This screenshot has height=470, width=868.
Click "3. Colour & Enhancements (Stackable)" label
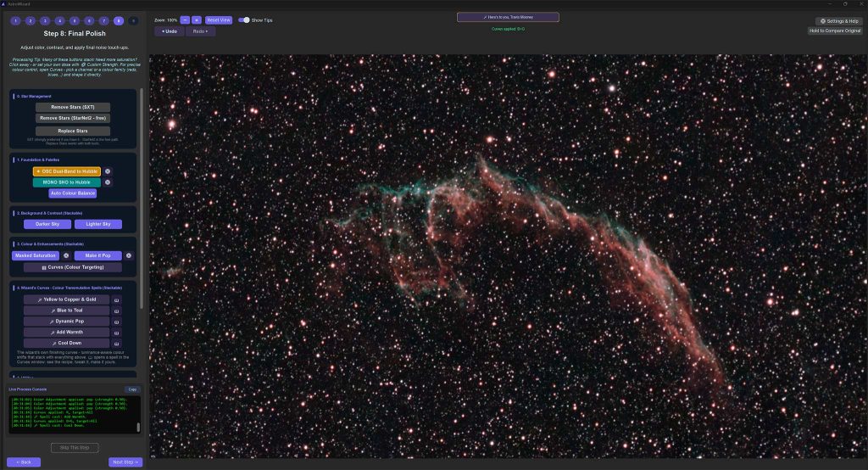click(50, 244)
